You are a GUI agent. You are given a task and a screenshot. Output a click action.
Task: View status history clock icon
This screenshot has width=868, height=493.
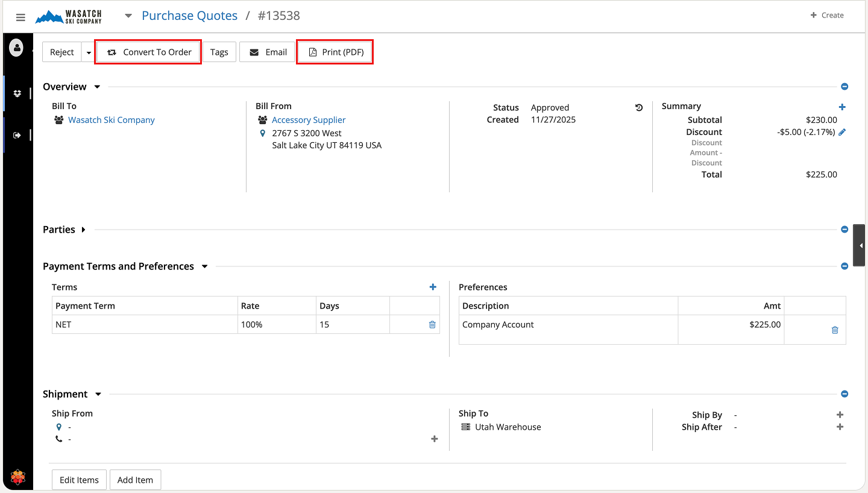[639, 108]
